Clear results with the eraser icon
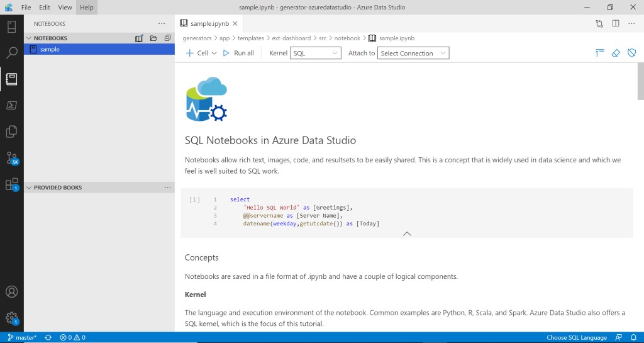Image resolution: width=644 pixels, height=343 pixels. (616, 53)
